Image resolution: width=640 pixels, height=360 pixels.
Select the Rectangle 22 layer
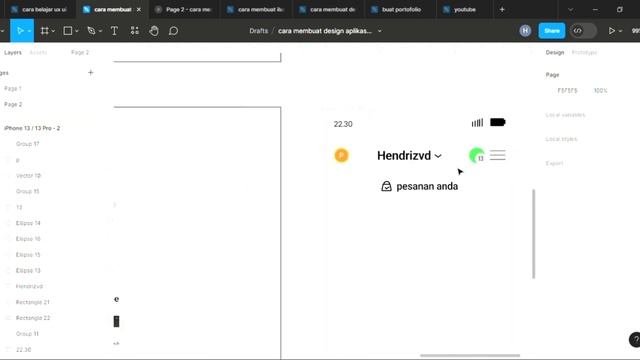coord(33,318)
